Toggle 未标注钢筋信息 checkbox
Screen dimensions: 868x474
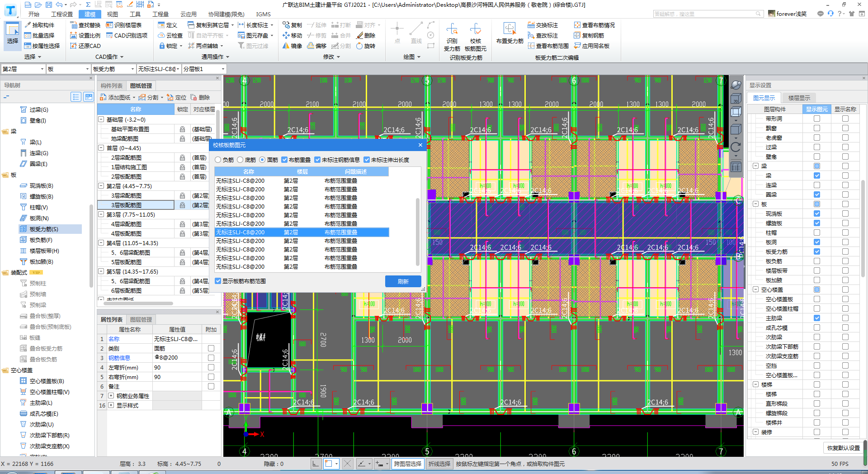click(x=317, y=160)
